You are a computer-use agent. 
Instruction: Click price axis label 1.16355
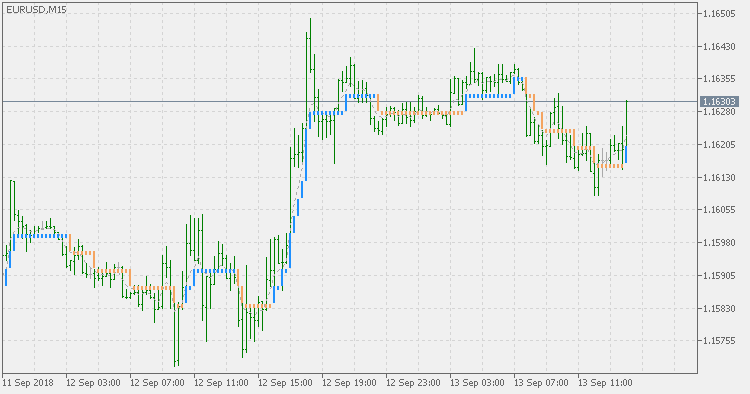(x=719, y=79)
